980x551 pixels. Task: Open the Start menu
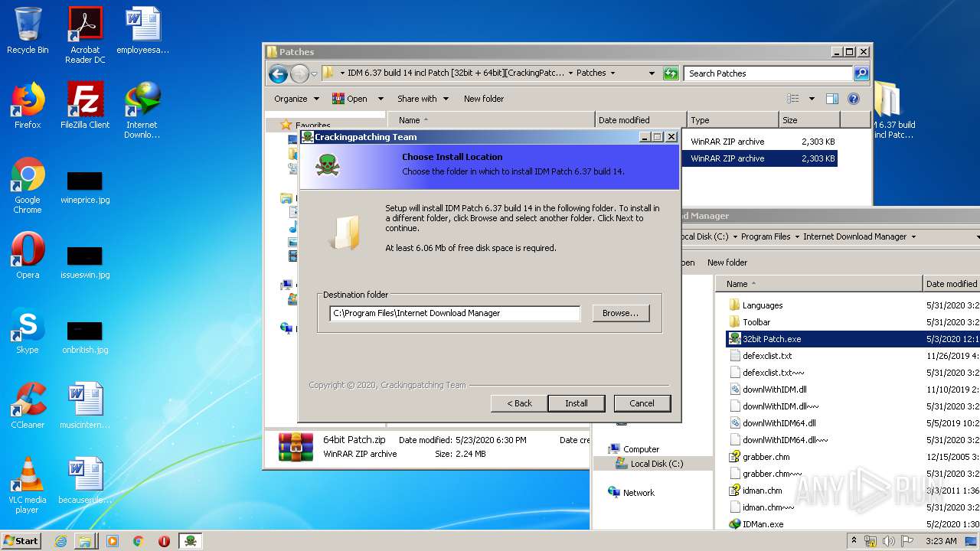(x=21, y=541)
